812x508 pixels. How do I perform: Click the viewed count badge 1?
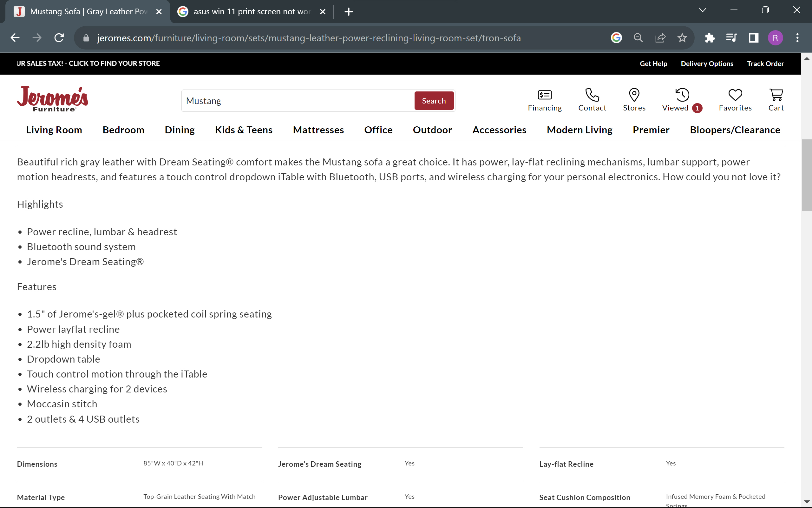click(697, 108)
